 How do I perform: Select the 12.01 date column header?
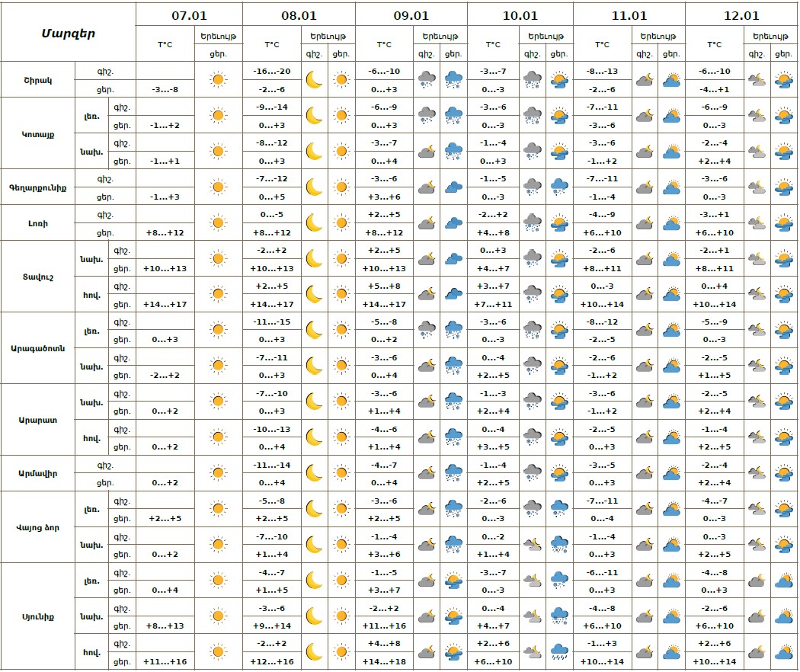pos(741,14)
